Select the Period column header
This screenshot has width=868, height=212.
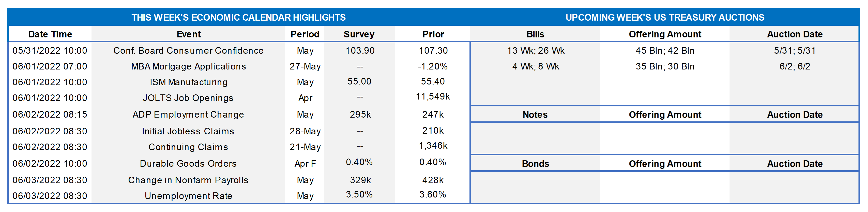tap(304, 34)
